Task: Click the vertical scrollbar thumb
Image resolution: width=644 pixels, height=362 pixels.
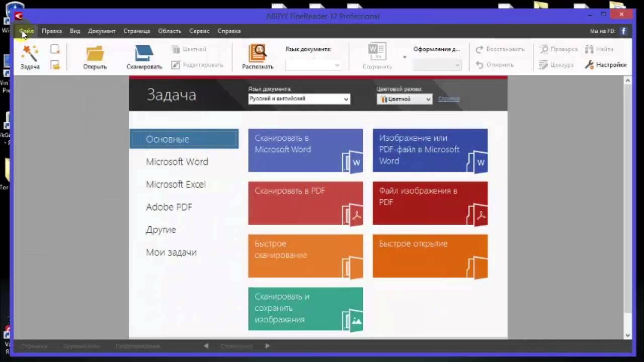Action: [627, 198]
